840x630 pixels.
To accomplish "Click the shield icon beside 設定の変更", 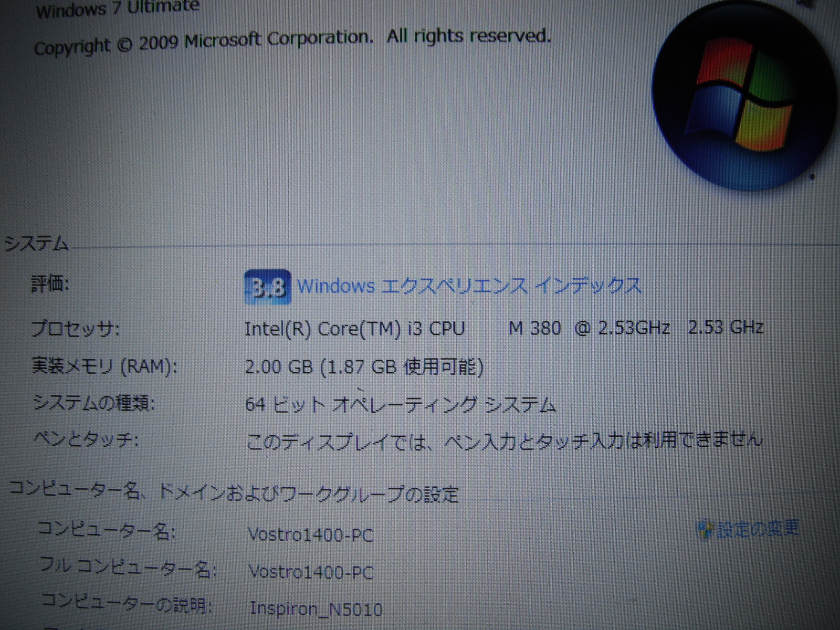I will point(705,530).
